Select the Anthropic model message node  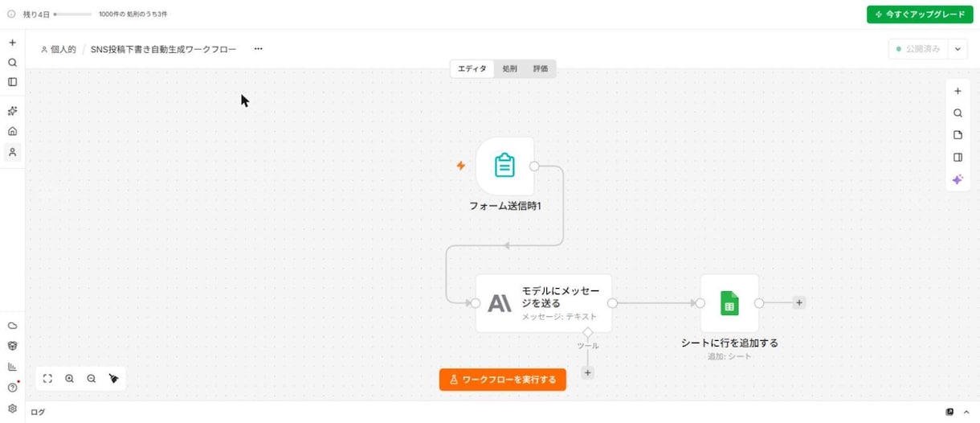pos(544,303)
